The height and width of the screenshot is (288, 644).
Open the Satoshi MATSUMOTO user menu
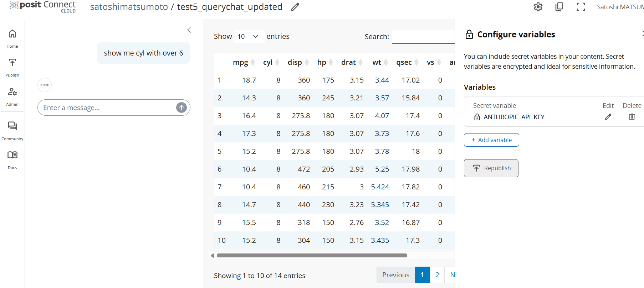[x=620, y=7]
